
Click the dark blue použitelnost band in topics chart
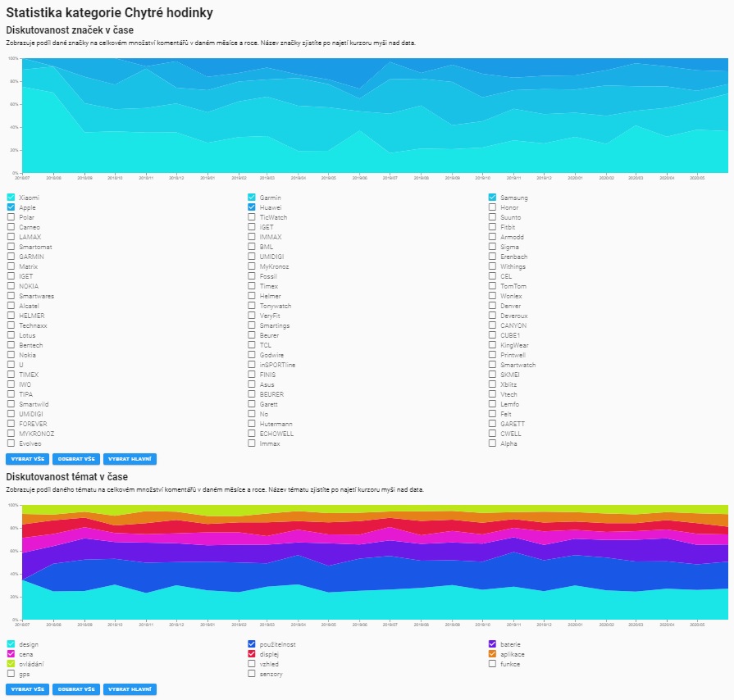pos(375,573)
